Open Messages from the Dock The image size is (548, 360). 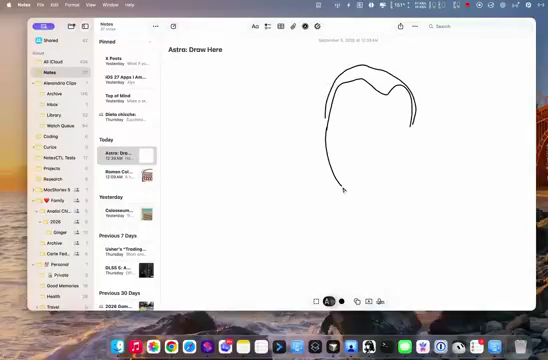pos(405,347)
